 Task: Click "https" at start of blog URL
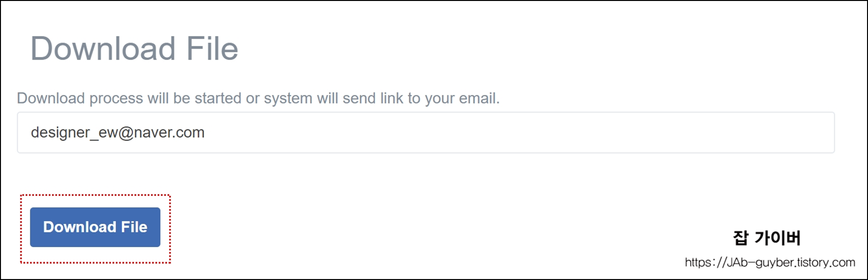695,263
